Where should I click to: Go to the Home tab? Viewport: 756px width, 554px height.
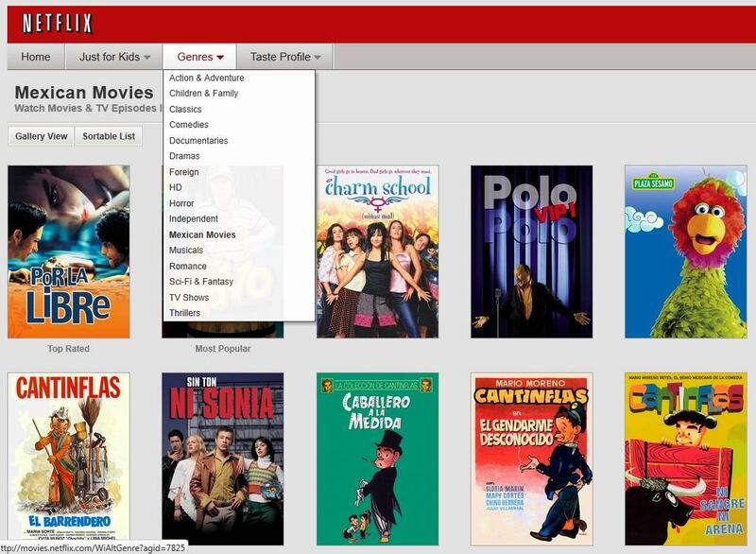36,57
